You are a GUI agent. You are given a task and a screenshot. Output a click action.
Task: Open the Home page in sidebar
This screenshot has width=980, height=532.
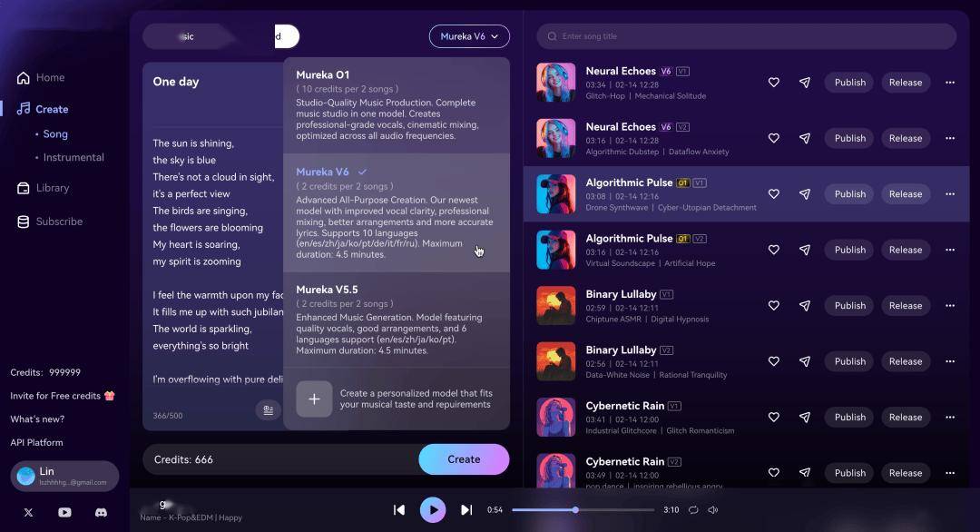tap(41, 77)
